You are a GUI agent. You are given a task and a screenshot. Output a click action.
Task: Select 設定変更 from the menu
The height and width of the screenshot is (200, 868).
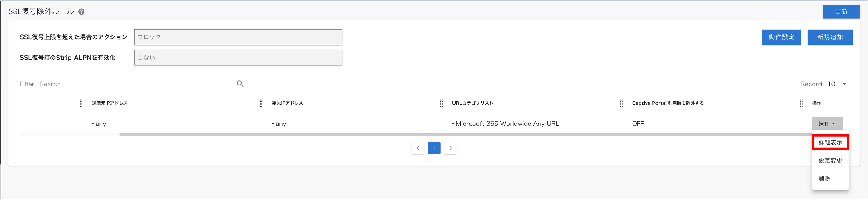[x=830, y=161]
